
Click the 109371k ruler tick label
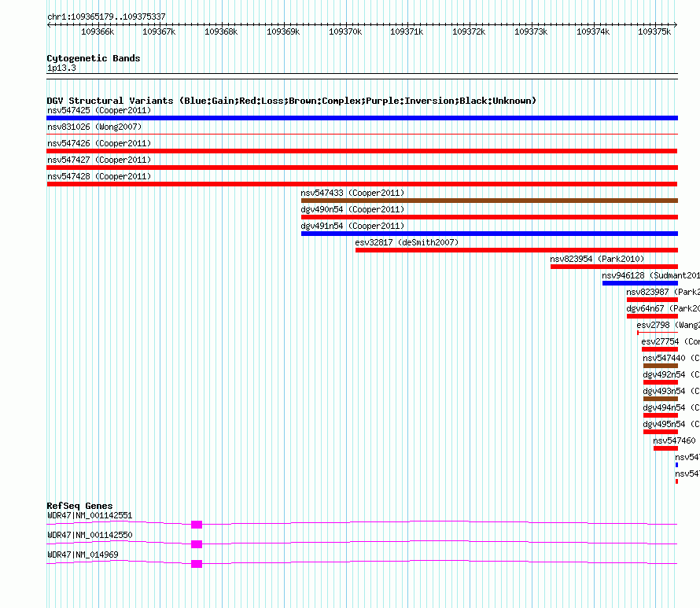(407, 31)
